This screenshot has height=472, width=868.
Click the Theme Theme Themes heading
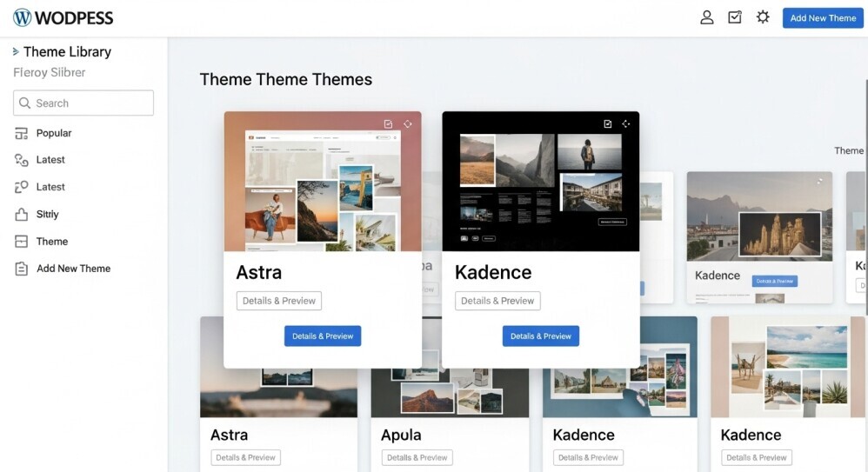point(285,80)
